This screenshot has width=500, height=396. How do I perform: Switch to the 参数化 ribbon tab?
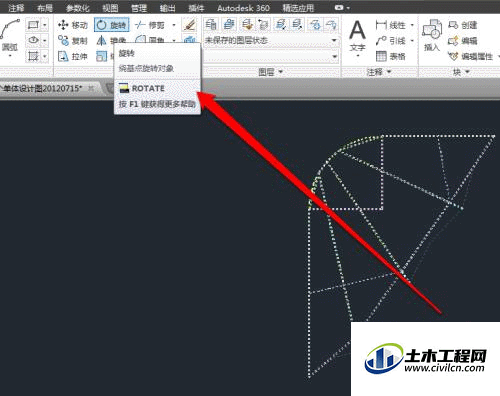78,8
